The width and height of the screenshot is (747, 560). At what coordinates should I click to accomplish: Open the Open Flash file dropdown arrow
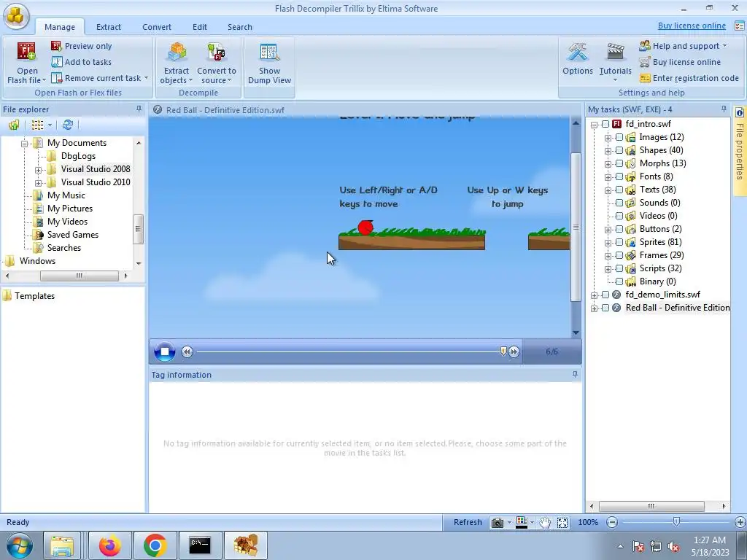[x=44, y=80]
